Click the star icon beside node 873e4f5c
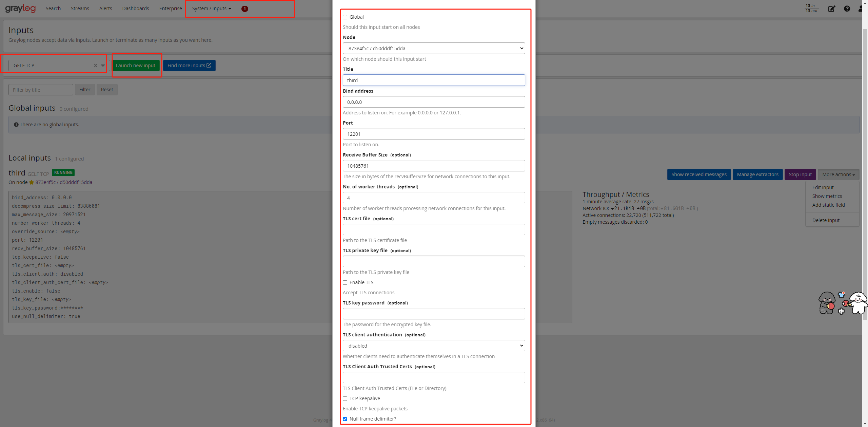This screenshot has width=868, height=427. coord(31,182)
